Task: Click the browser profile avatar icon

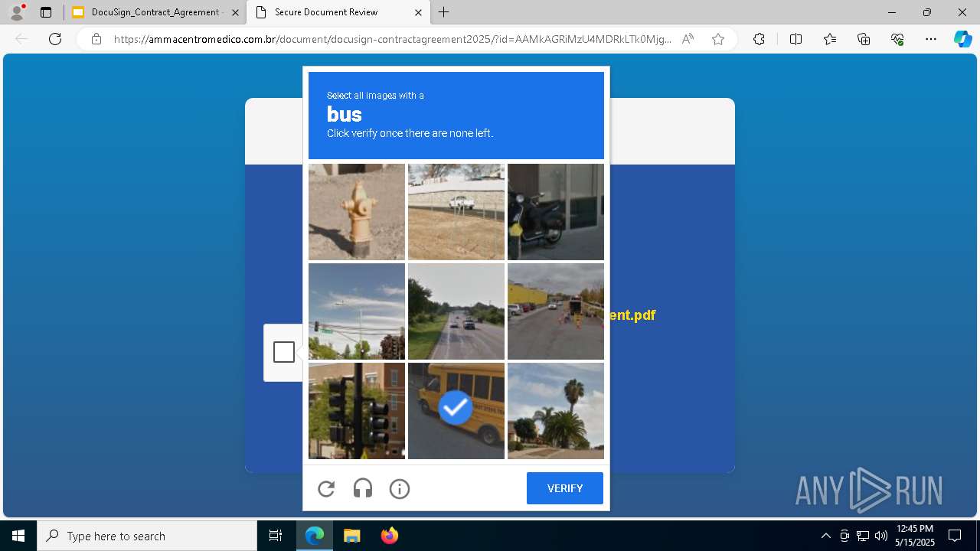Action: [17, 12]
